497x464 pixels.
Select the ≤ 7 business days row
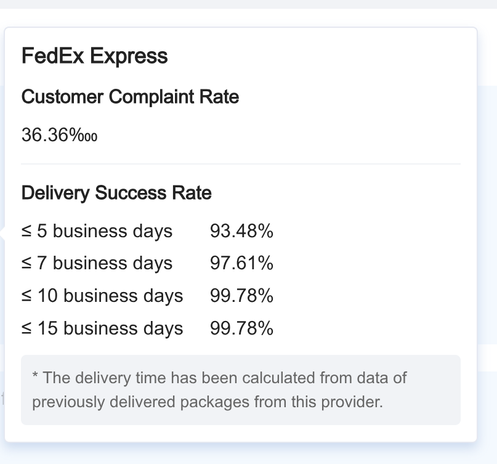click(147, 263)
